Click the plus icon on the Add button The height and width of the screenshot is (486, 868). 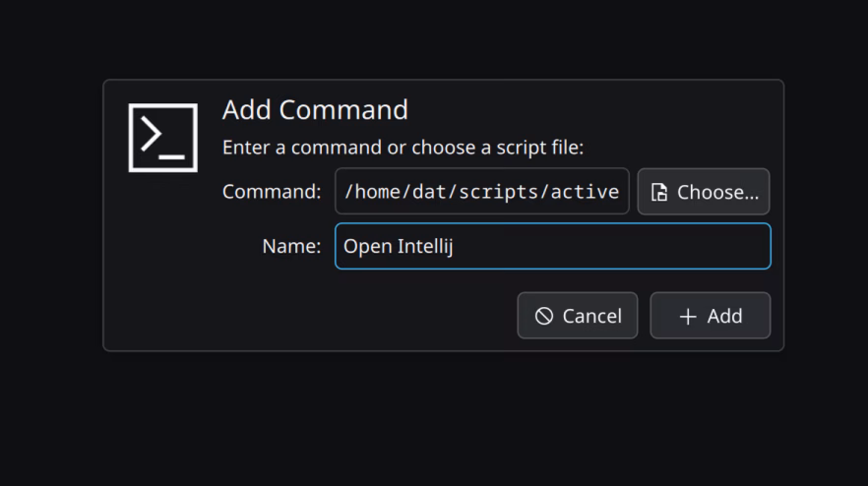point(688,316)
